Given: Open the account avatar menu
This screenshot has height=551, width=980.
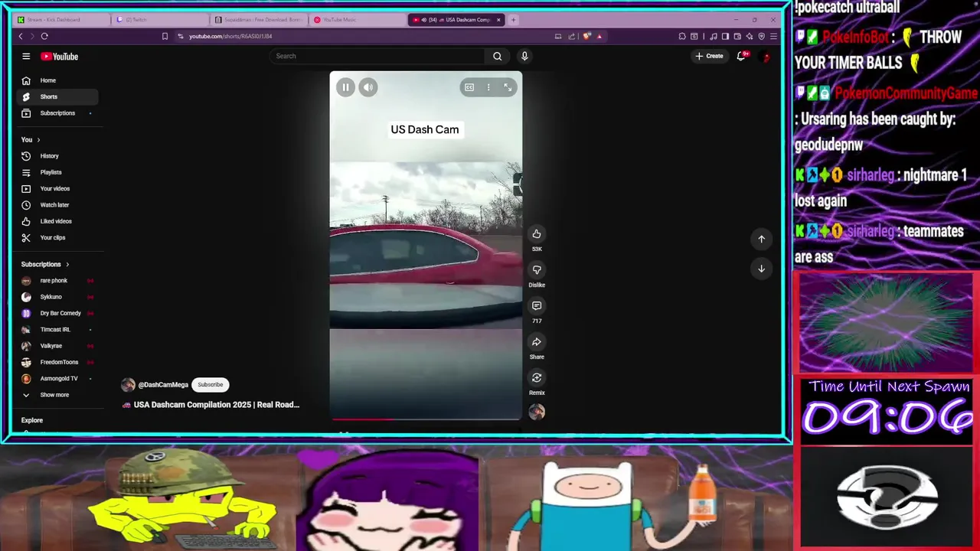Looking at the screenshot, I should tap(764, 56).
